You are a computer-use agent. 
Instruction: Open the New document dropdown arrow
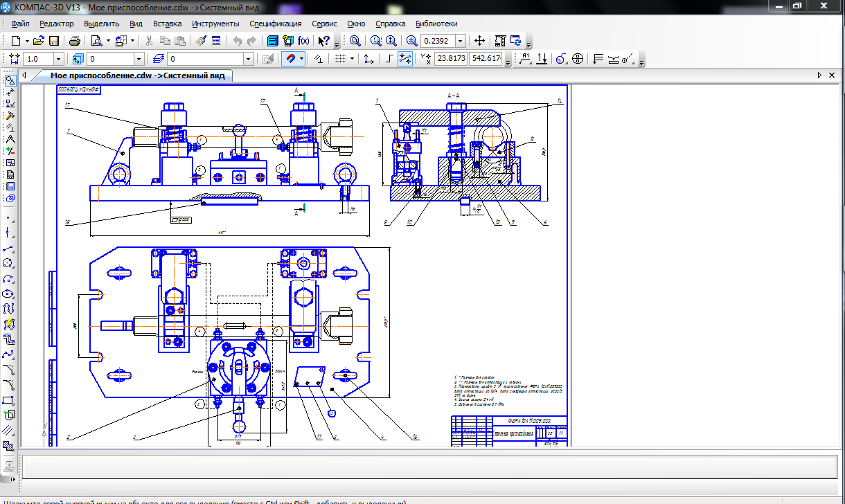(x=27, y=41)
